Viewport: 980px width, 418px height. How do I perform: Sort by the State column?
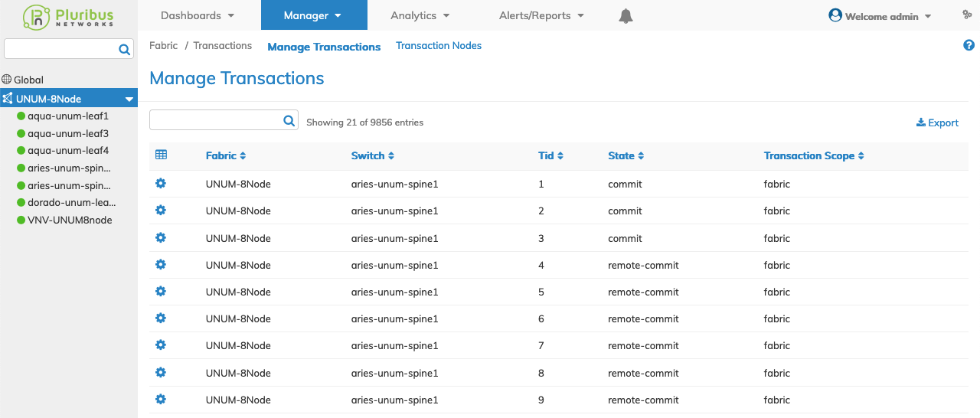point(626,155)
